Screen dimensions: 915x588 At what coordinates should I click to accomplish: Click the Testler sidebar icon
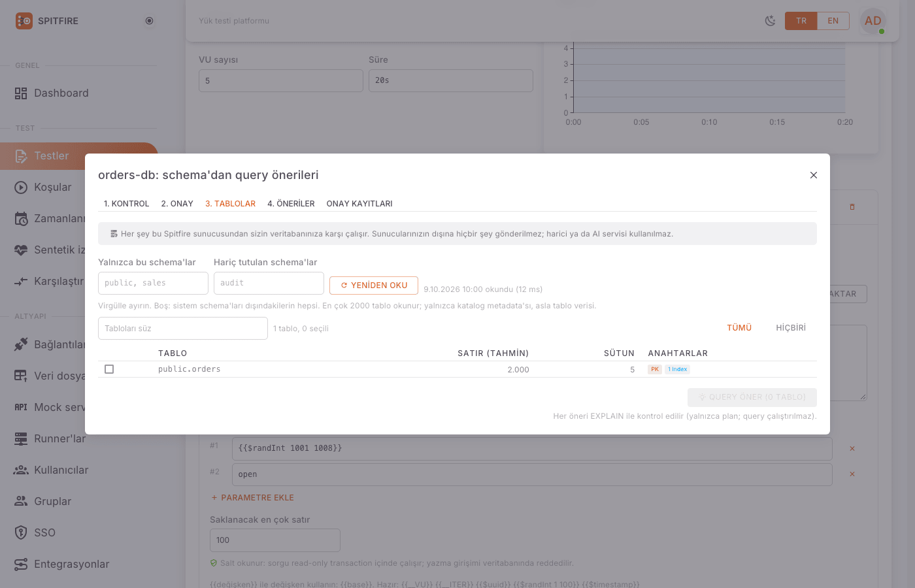[21, 156]
